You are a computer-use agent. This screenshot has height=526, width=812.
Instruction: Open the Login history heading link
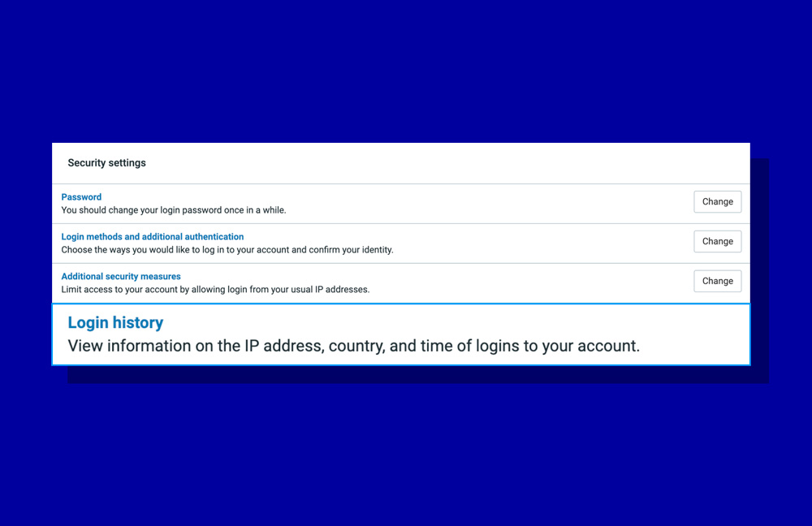coord(115,322)
